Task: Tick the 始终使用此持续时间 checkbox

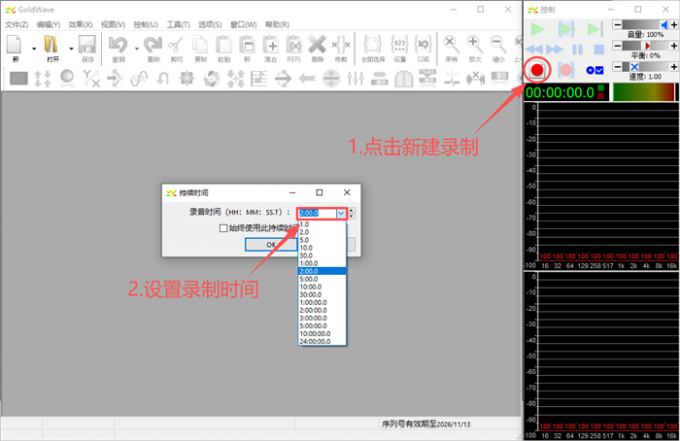Action: (223, 228)
